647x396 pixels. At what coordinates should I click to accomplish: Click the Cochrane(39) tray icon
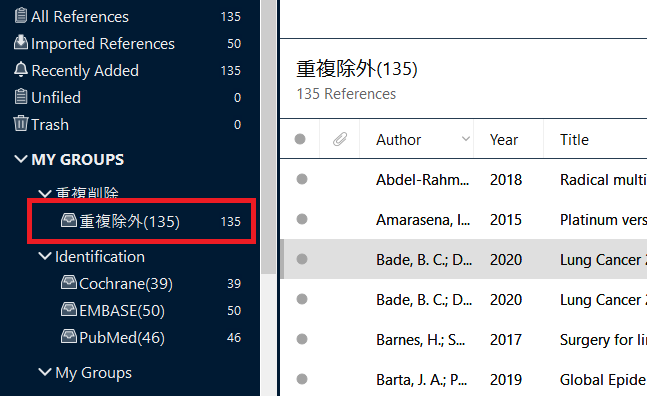click(69, 283)
